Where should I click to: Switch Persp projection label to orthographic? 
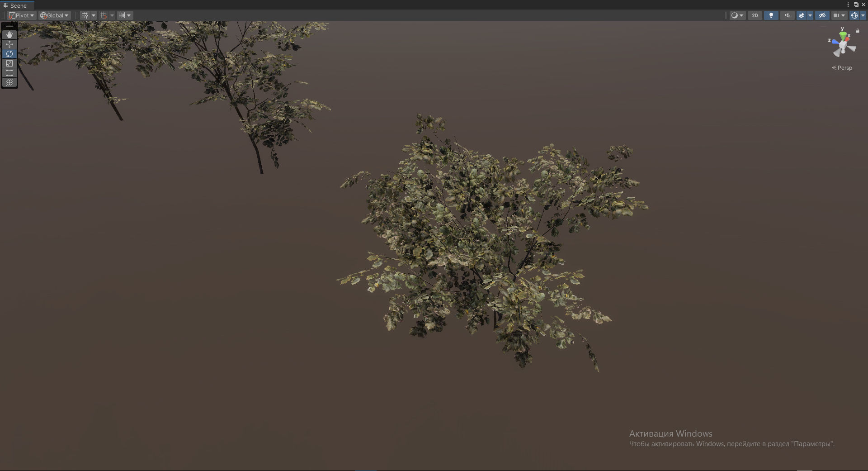842,68
